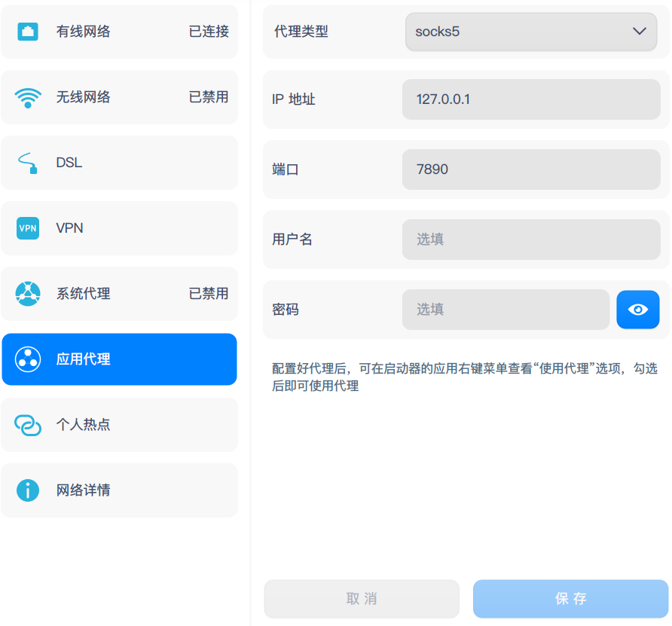Open network details via the info icon
This screenshot has height=626, width=672.
click(x=27, y=490)
